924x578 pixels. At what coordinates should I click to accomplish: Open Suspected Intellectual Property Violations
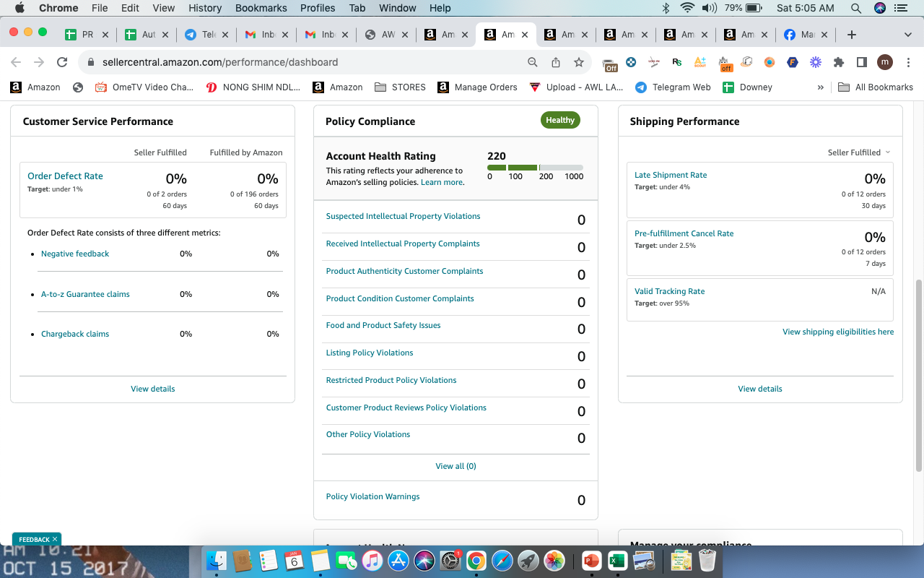(x=403, y=216)
